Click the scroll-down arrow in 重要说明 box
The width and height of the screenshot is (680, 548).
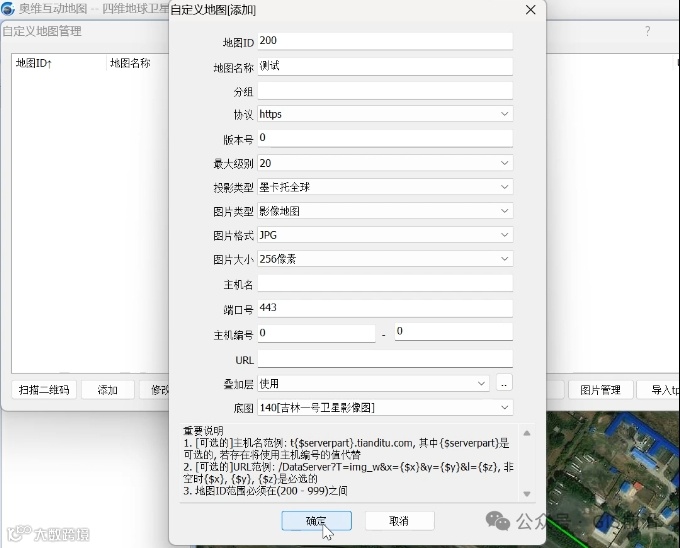click(527, 494)
